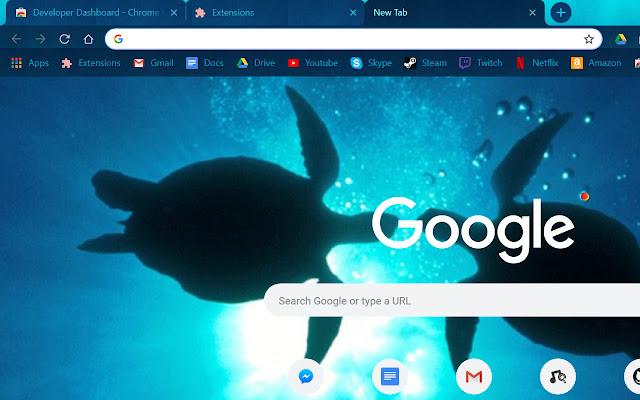Open the Apps bookmark
The height and width of the screenshot is (400, 640).
30,63
